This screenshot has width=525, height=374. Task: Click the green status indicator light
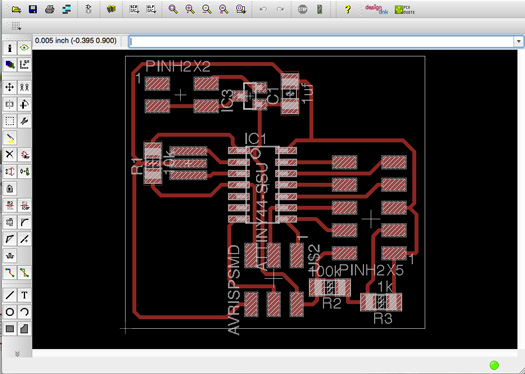(494, 365)
